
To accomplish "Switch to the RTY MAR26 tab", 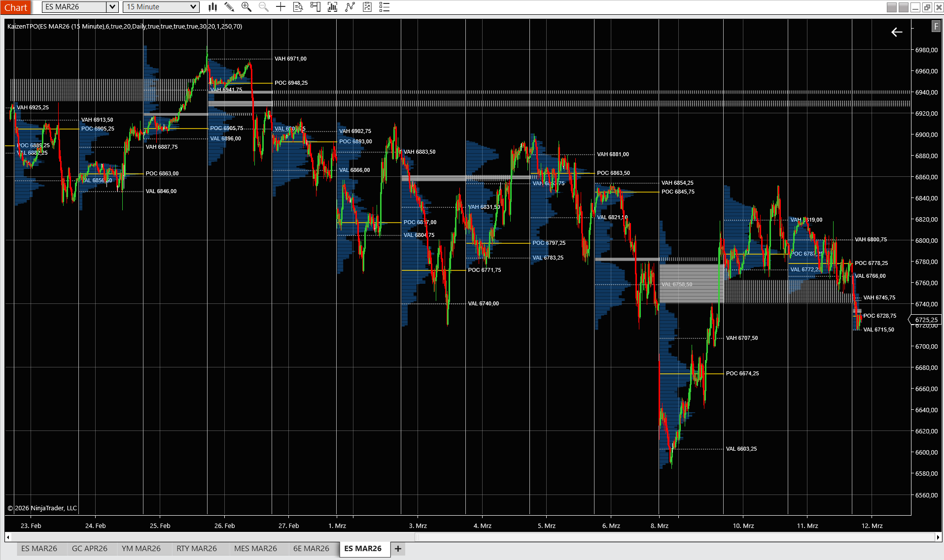I will click(196, 548).
